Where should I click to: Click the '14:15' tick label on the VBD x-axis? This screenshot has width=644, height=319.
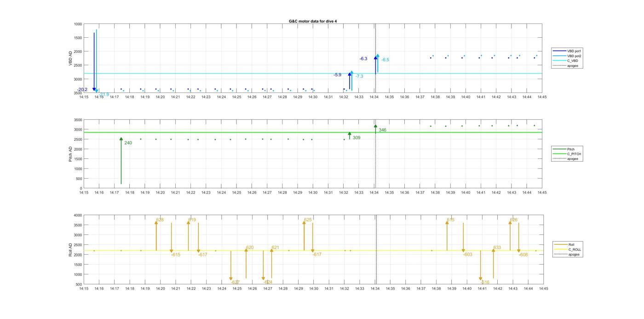point(84,97)
